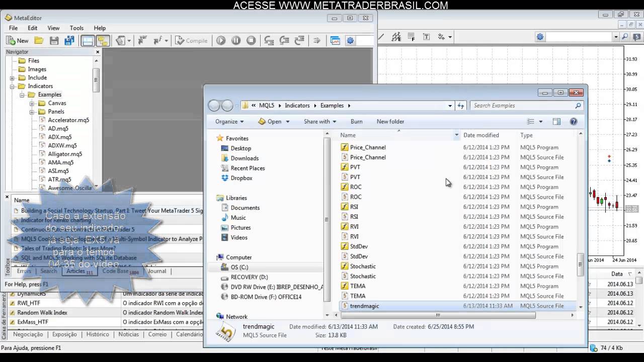
Task: Show the preview pane icon in Explorer
Action: point(556,122)
